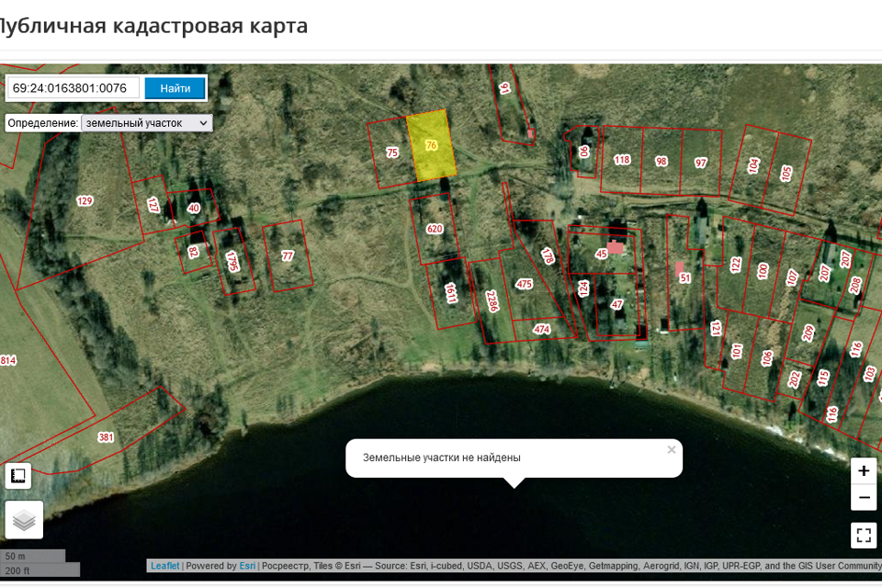Open the Leaflet attribution link
Viewport: 882px width, 588px height.
tap(165, 566)
